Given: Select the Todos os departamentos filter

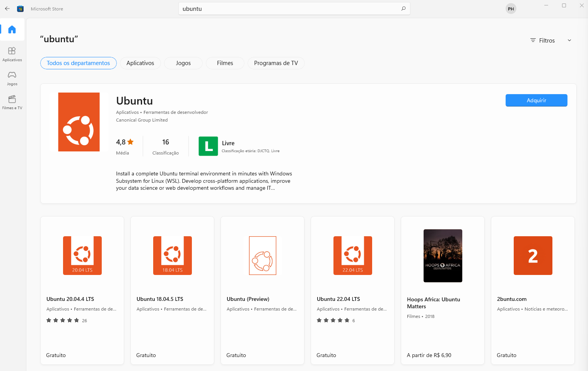Looking at the screenshot, I should 79,63.
